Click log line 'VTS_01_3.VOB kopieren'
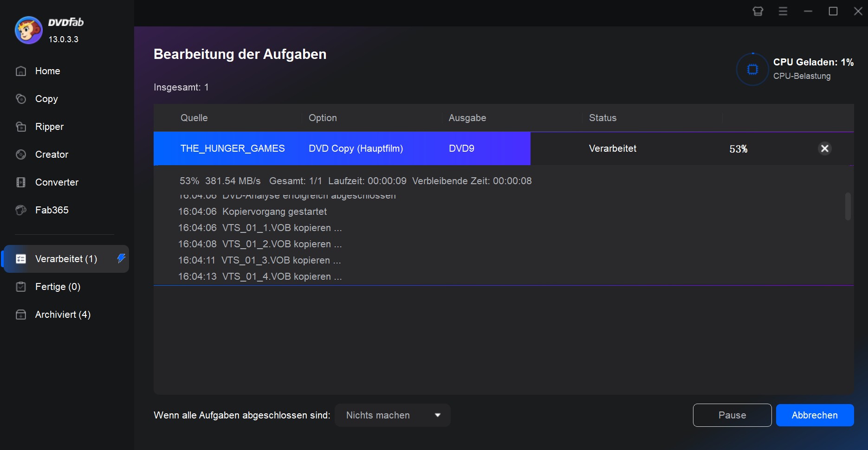The image size is (868, 450). point(281,260)
